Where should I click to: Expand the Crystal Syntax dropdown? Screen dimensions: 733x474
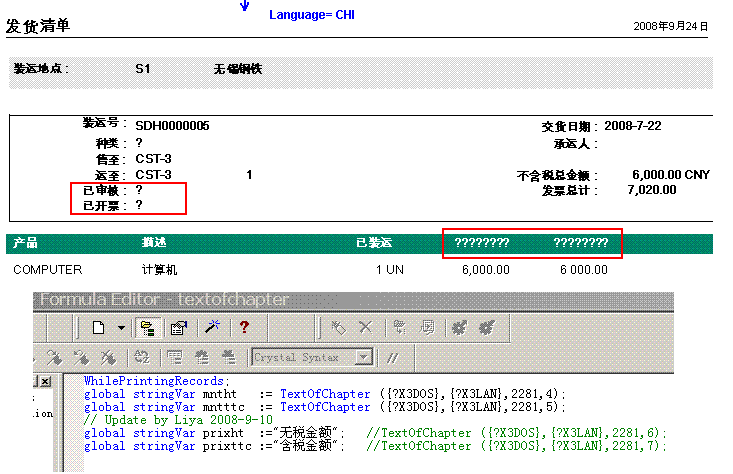pyautogui.click(x=364, y=357)
